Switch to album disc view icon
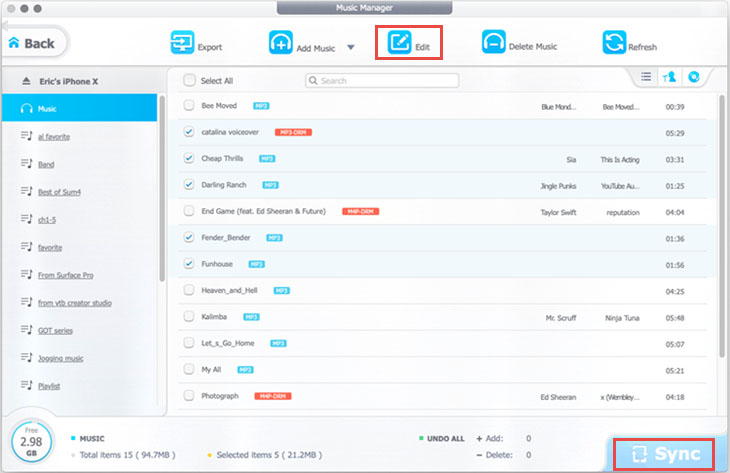730x473 pixels. click(694, 77)
